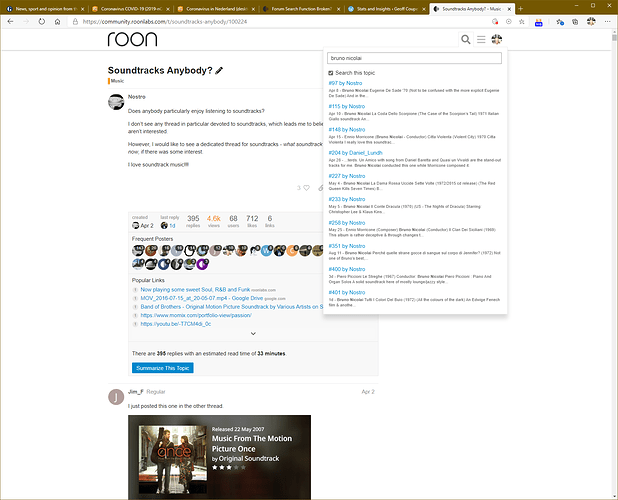Switch to the News, sport and opinion tab
Image resolution: width=618 pixels, height=500 pixels.
[x=45, y=9]
